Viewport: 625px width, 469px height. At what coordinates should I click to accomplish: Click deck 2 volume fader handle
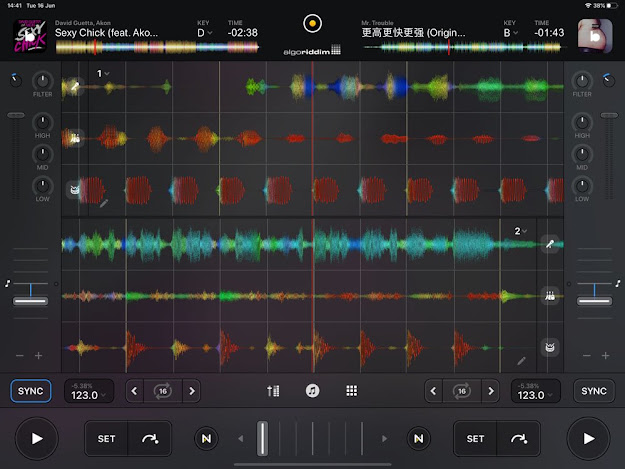click(609, 115)
